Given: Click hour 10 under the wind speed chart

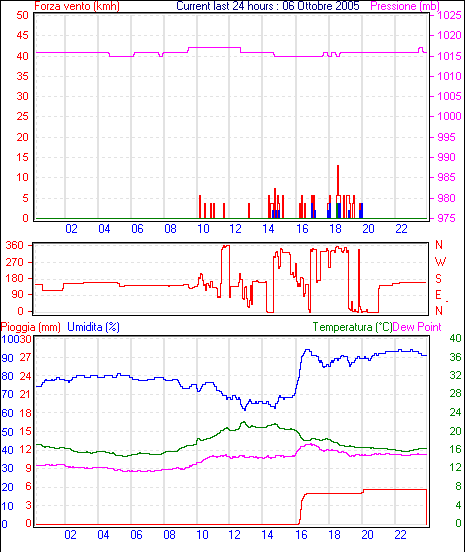Looking at the screenshot, I should pos(203,229).
